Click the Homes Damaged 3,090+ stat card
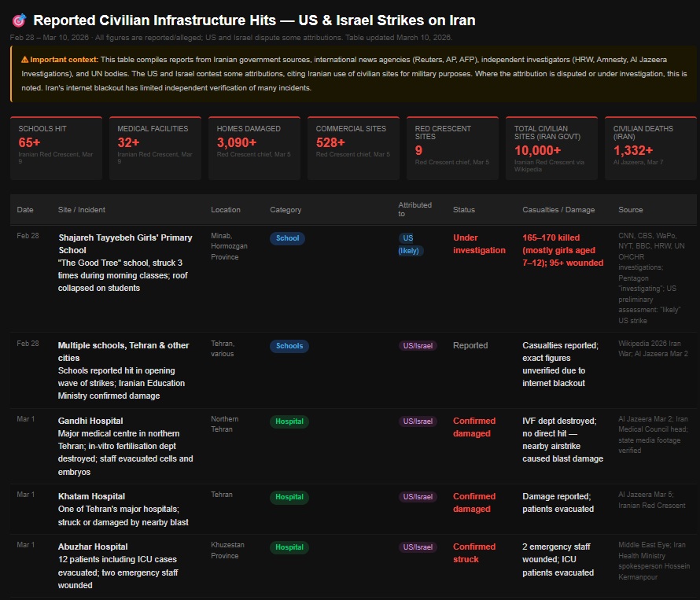Image resolution: width=700 pixels, height=600 pixels. (x=254, y=148)
